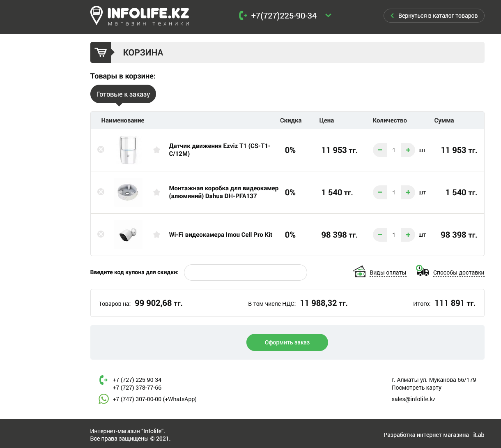Click price "11 953 тг." in Цена column

pos(339,150)
